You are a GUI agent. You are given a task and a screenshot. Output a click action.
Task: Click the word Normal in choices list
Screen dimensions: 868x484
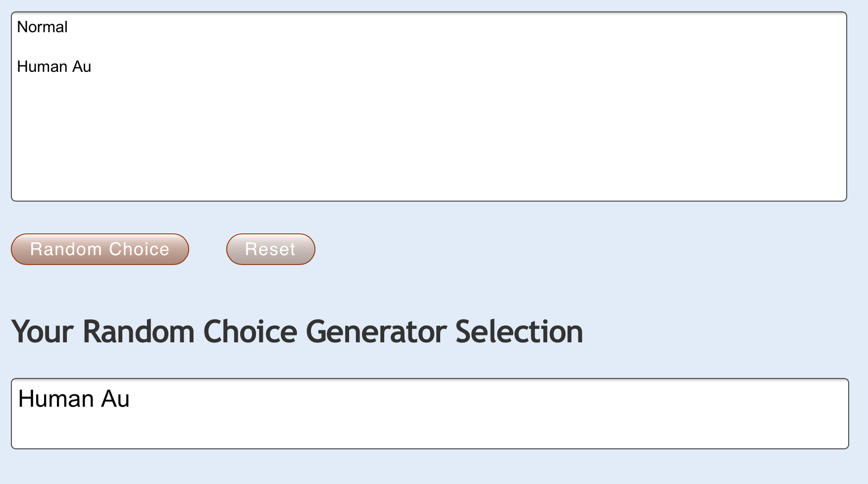(x=42, y=27)
